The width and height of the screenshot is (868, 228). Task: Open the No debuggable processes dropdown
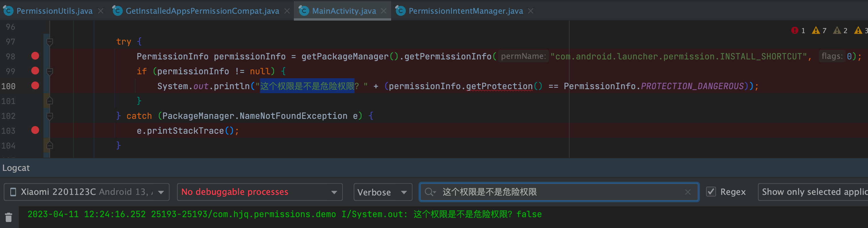(x=260, y=192)
